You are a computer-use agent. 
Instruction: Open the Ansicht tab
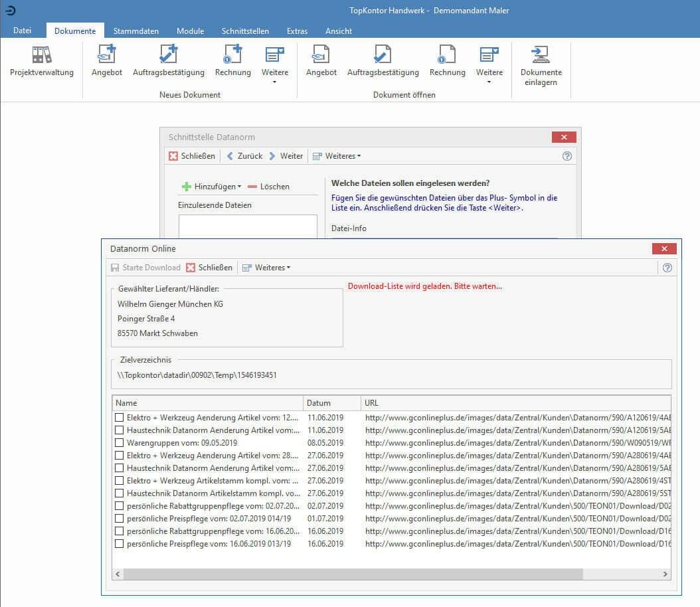tap(339, 31)
